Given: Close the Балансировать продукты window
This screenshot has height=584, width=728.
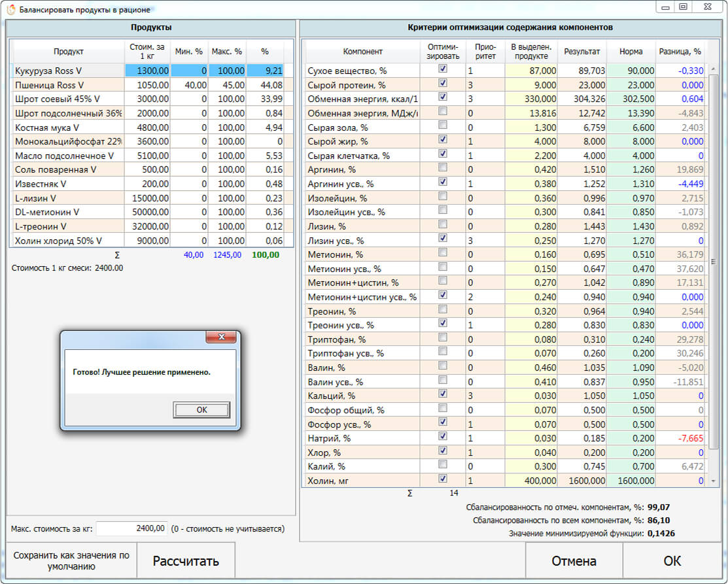Looking at the screenshot, I should click(708, 7).
